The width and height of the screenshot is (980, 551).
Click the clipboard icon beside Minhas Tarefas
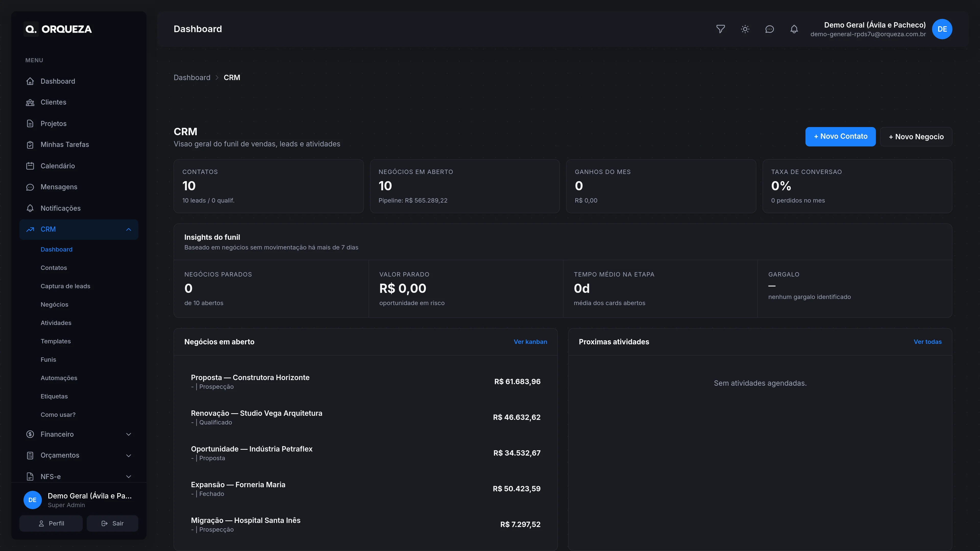[30, 144]
